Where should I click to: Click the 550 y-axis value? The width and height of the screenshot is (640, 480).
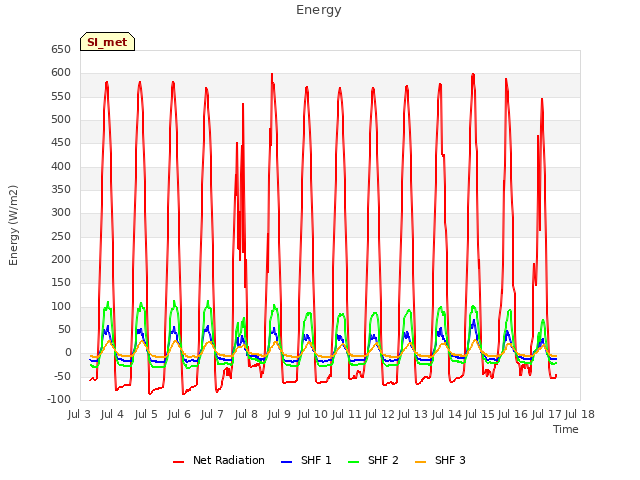(61, 97)
